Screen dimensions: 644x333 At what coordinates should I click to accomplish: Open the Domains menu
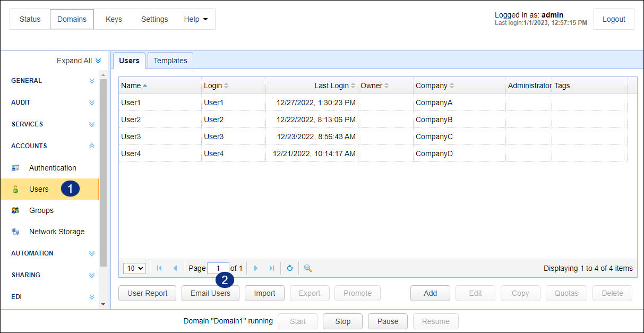pyautogui.click(x=72, y=19)
